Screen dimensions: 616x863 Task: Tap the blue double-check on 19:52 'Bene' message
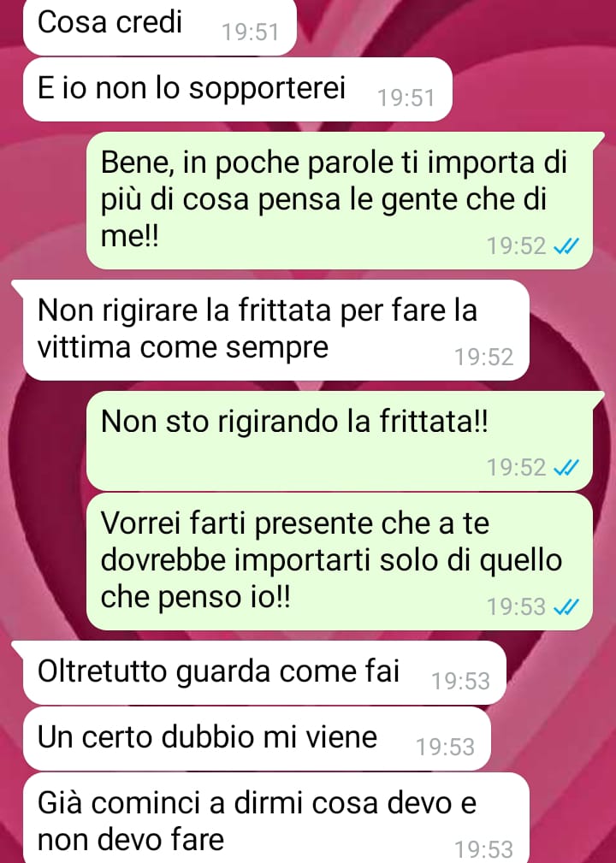coord(566,246)
